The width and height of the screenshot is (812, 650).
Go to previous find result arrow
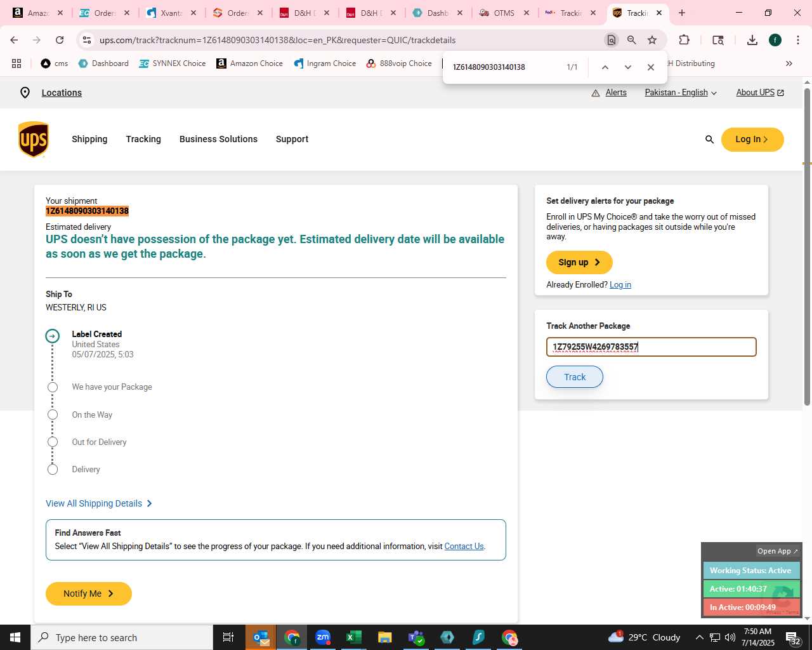pos(605,67)
